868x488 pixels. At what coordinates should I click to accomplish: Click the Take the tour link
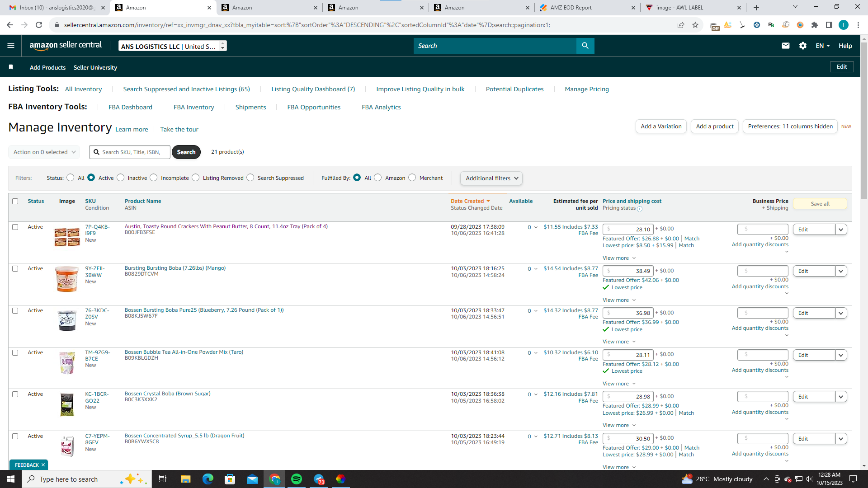click(179, 129)
